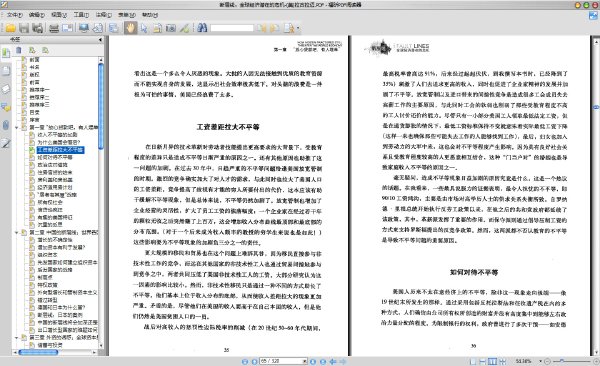Click the bookmarks panel vertical scrollbar

coord(101,106)
